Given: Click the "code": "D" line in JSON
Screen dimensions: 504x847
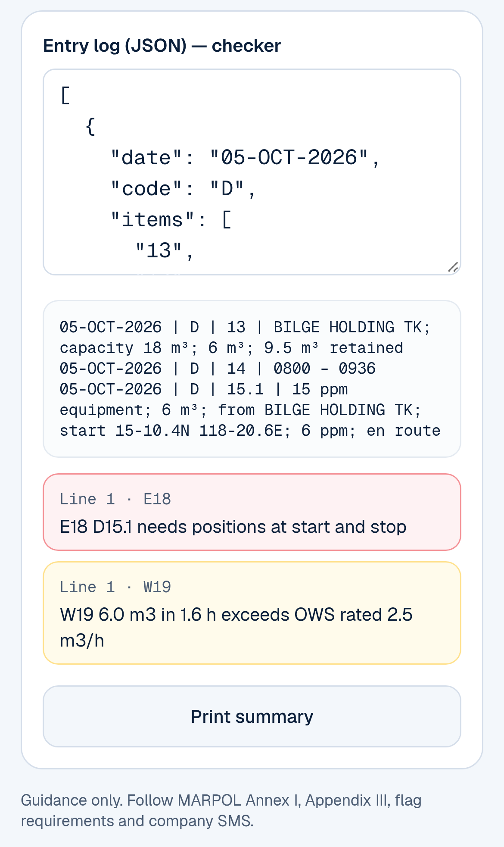Looking at the screenshot, I should tap(183, 188).
